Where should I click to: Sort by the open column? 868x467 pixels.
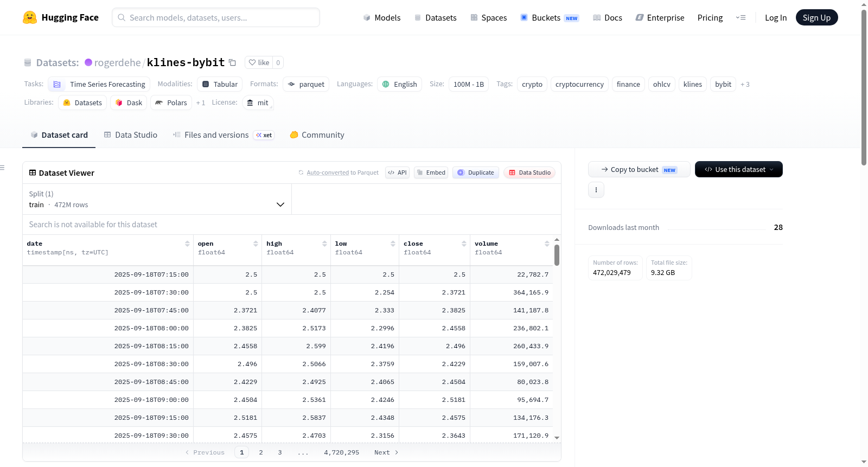[256, 244]
